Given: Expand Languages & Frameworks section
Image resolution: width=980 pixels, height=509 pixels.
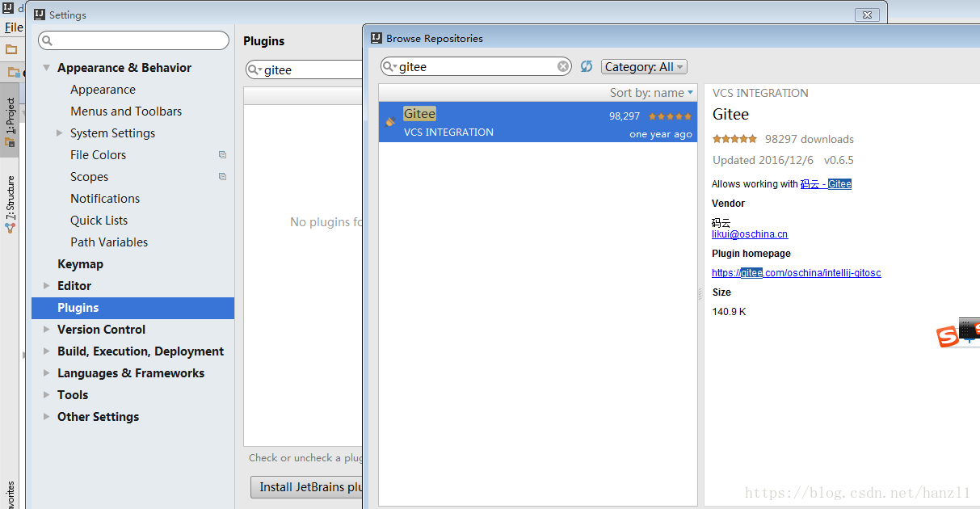Looking at the screenshot, I should coord(46,373).
